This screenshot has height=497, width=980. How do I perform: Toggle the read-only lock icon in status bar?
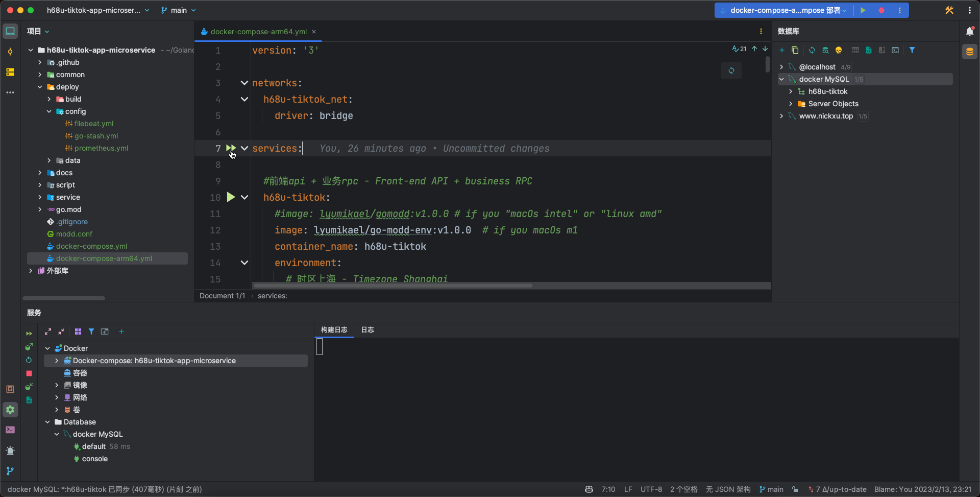pyautogui.click(x=795, y=489)
